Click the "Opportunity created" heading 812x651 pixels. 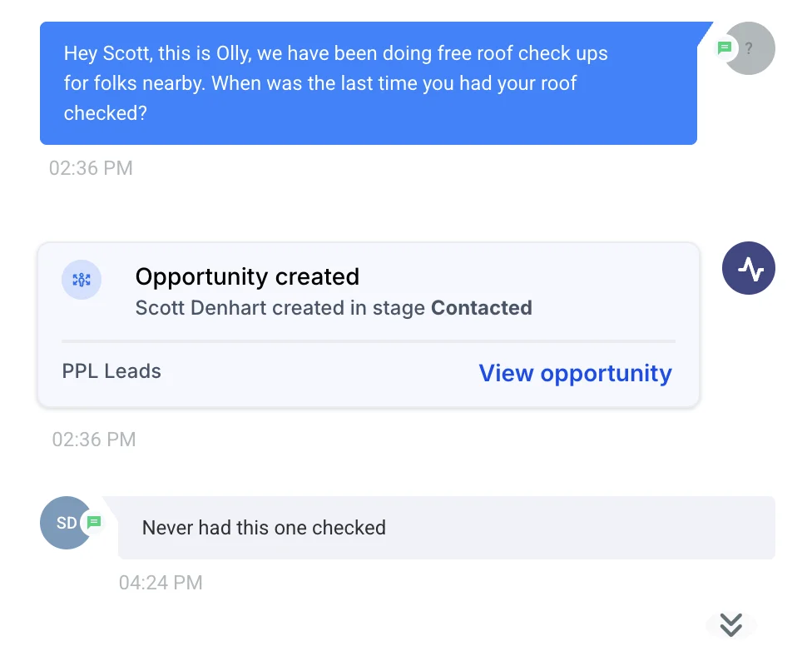point(247,276)
